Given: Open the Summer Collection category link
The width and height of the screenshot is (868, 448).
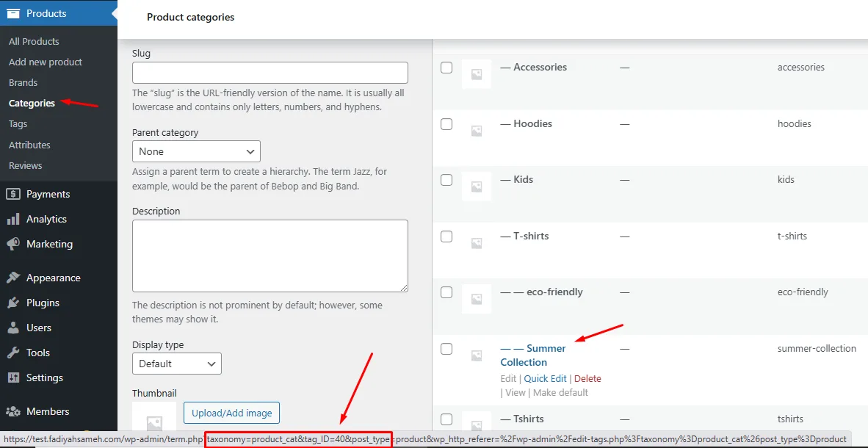Looking at the screenshot, I should 533,355.
